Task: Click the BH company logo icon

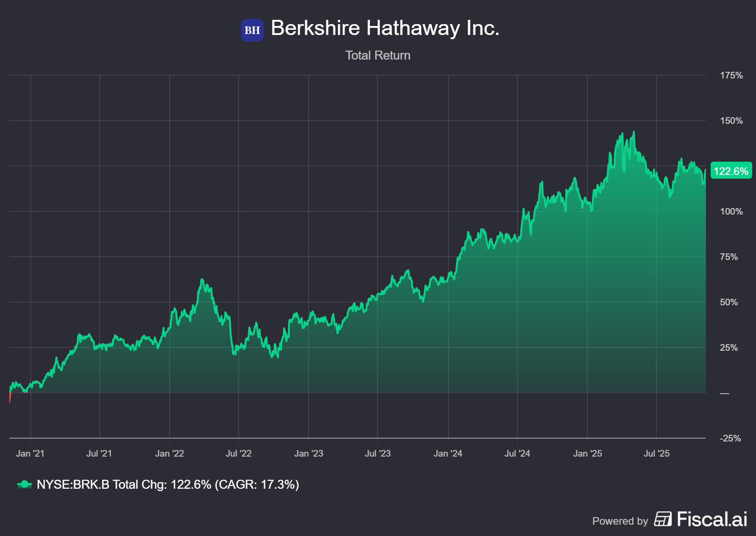Action: tap(251, 29)
